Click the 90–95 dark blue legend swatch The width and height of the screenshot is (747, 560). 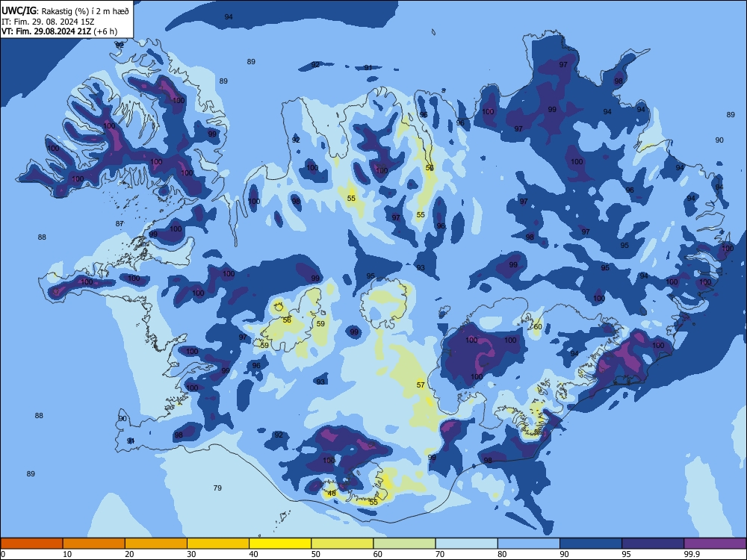[x=591, y=544]
